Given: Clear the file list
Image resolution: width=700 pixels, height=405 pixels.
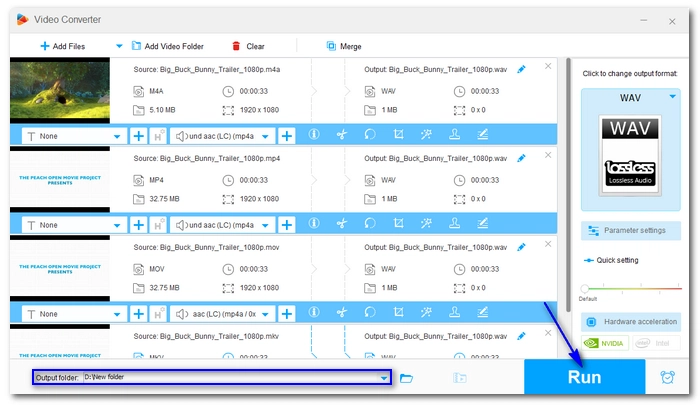Looking at the screenshot, I should (248, 46).
